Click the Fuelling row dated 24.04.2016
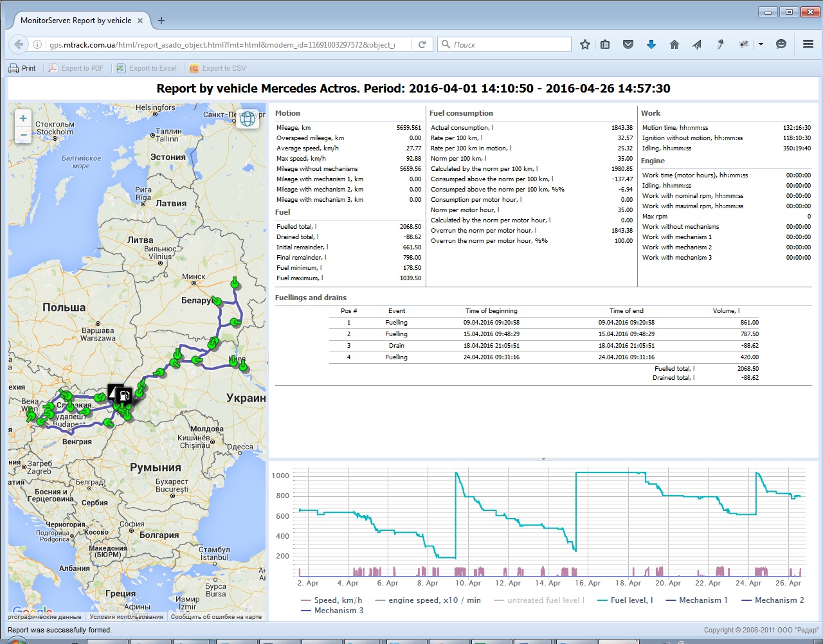Image resolution: width=823 pixels, height=644 pixels. 545,357
